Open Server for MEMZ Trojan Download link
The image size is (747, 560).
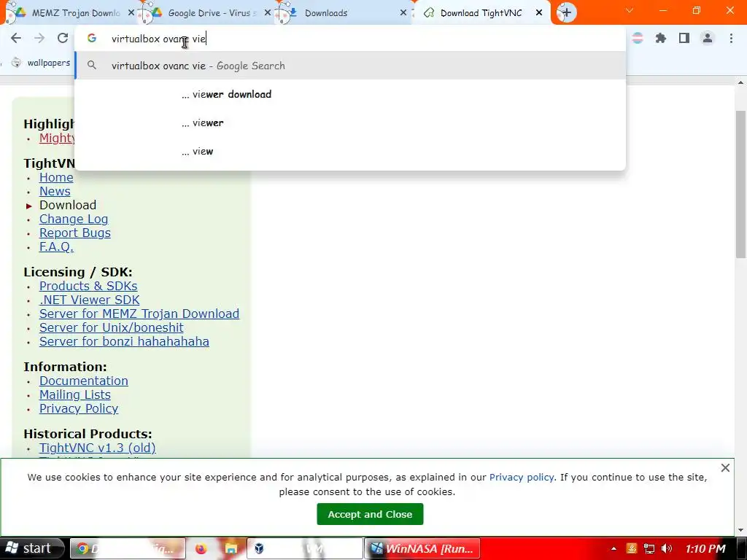[x=139, y=314]
